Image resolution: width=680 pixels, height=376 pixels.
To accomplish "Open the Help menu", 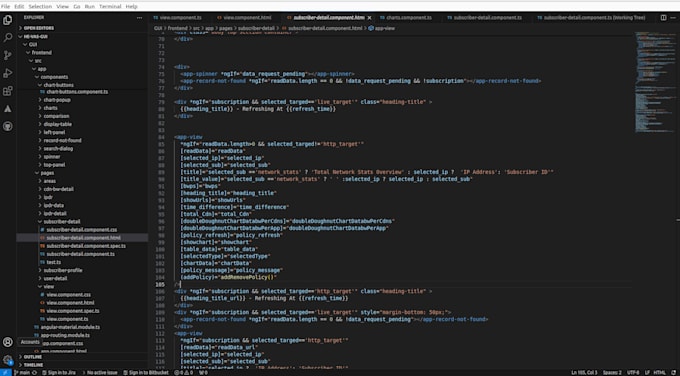I will coord(131,7).
